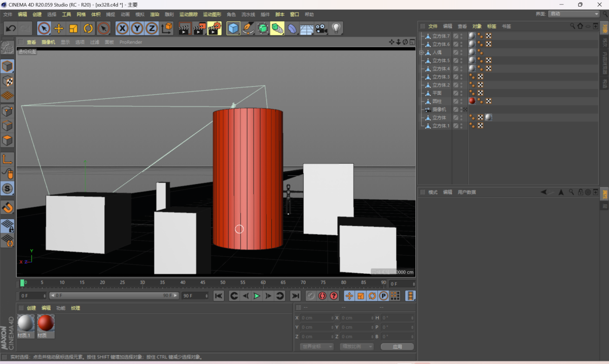This screenshot has height=364, width=609.
Task: Click the camera object icon in toolbar
Action: coord(321,28)
